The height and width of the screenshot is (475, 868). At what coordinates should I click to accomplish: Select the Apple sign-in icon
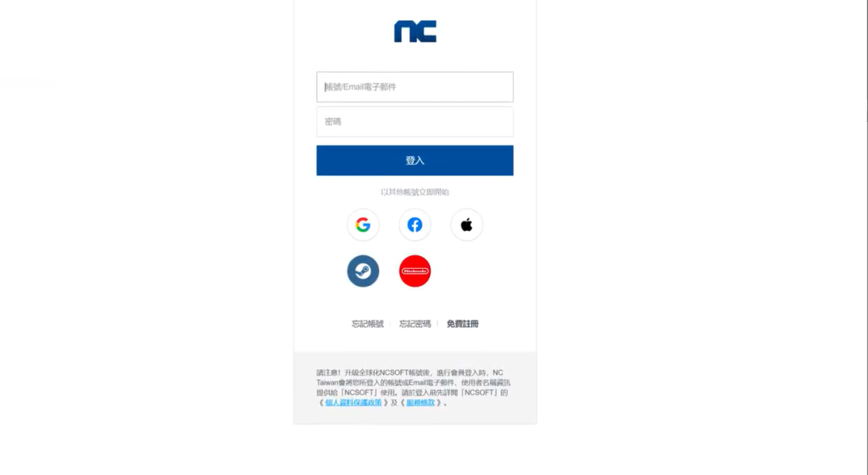point(467,225)
